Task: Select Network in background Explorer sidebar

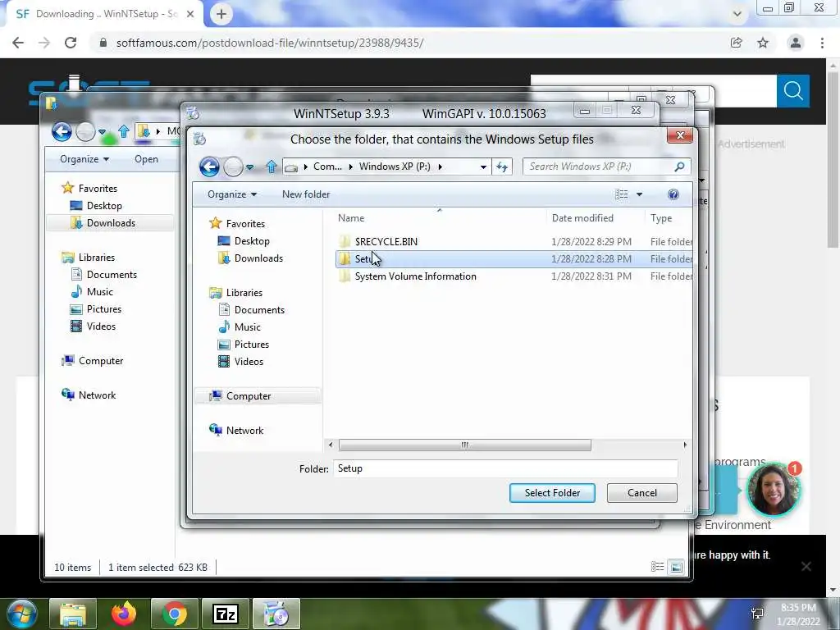Action: pyautogui.click(x=97, y=395)
